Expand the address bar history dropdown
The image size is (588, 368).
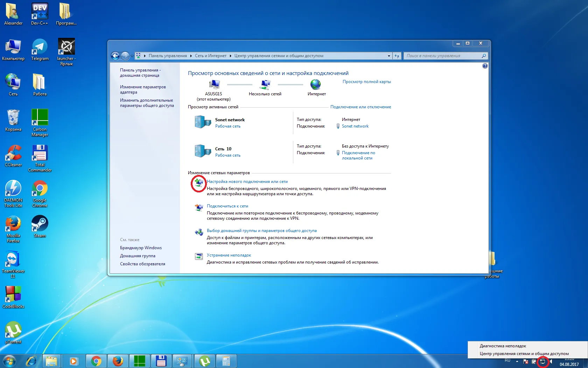389,56
